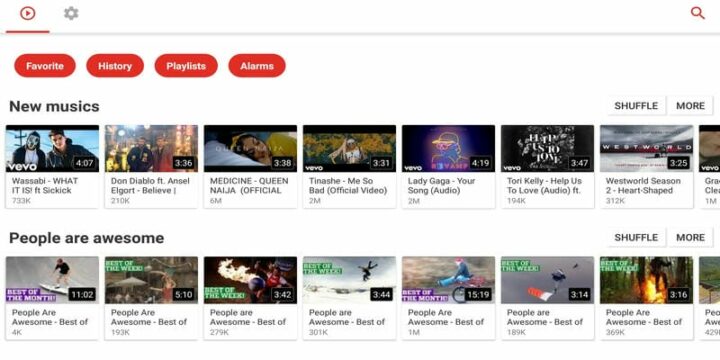Open the Playlists chip

click(186, 66)
